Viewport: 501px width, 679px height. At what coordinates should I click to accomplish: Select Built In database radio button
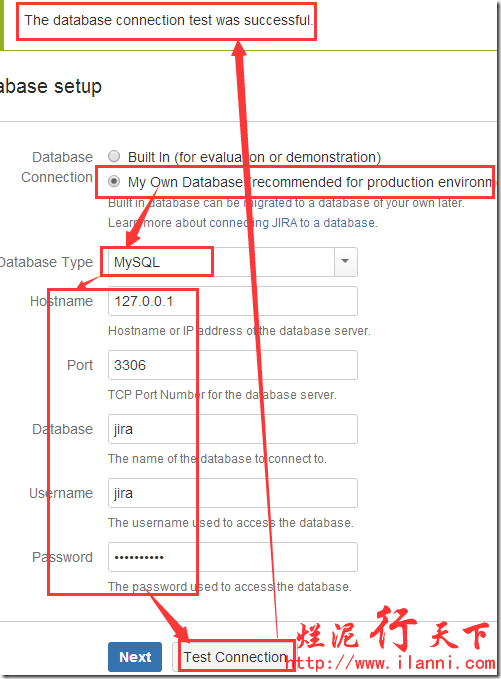[114, 156]
